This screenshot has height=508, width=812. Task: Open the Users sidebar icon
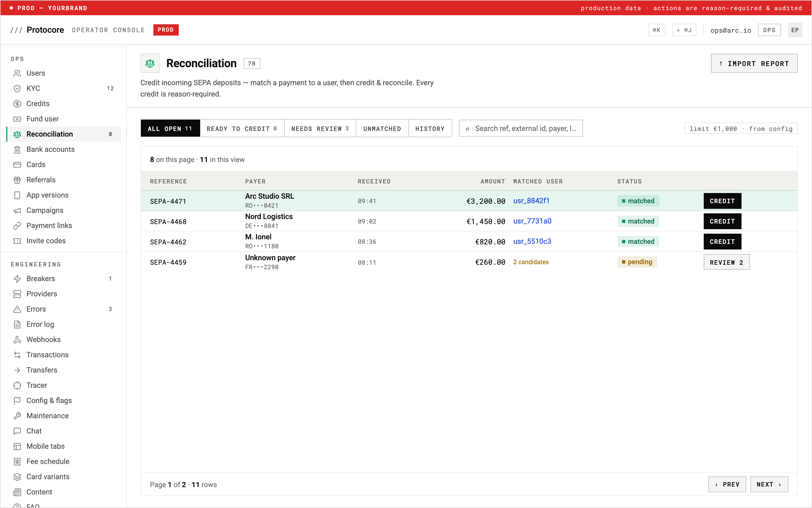point(17,73)
